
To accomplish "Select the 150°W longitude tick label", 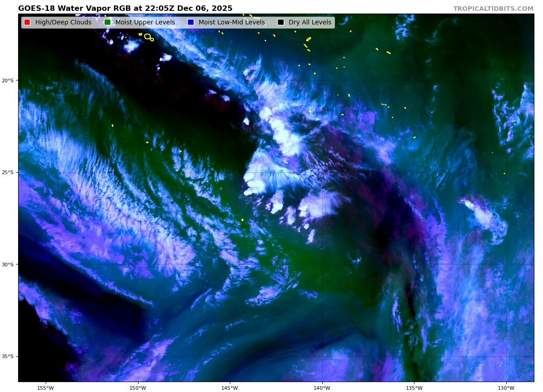I will coord(138,387).
